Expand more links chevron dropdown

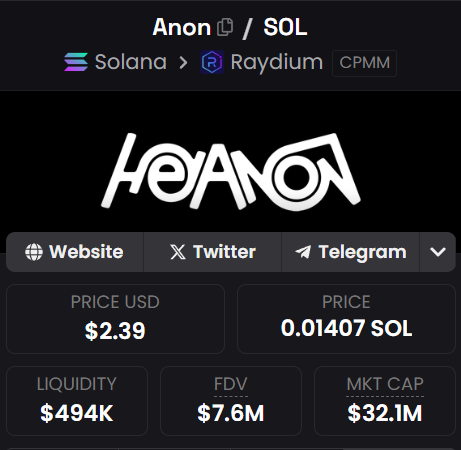[x=438, y=252]
